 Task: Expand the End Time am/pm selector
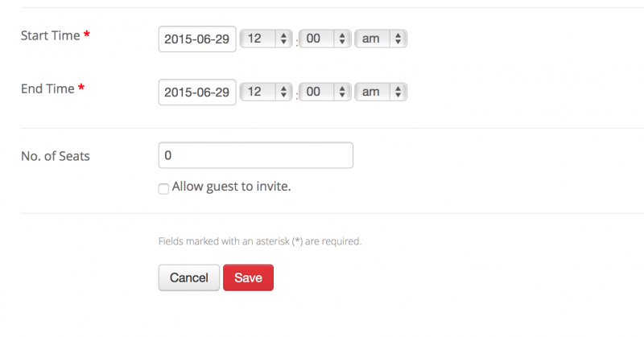tap(381, 92)
